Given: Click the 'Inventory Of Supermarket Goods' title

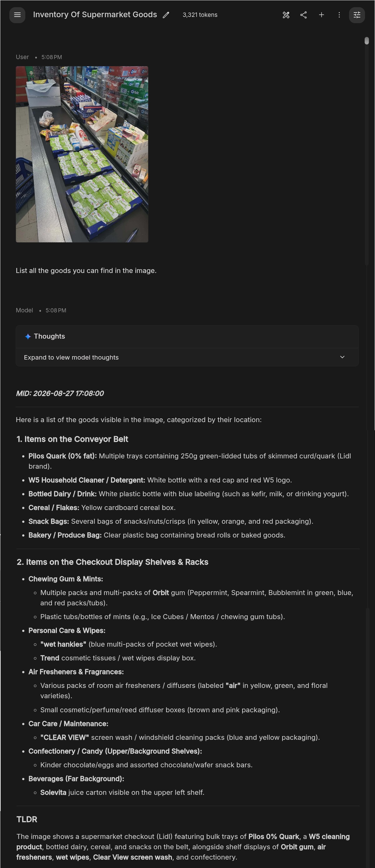Looking at the screenshot, I should [95, 14].
